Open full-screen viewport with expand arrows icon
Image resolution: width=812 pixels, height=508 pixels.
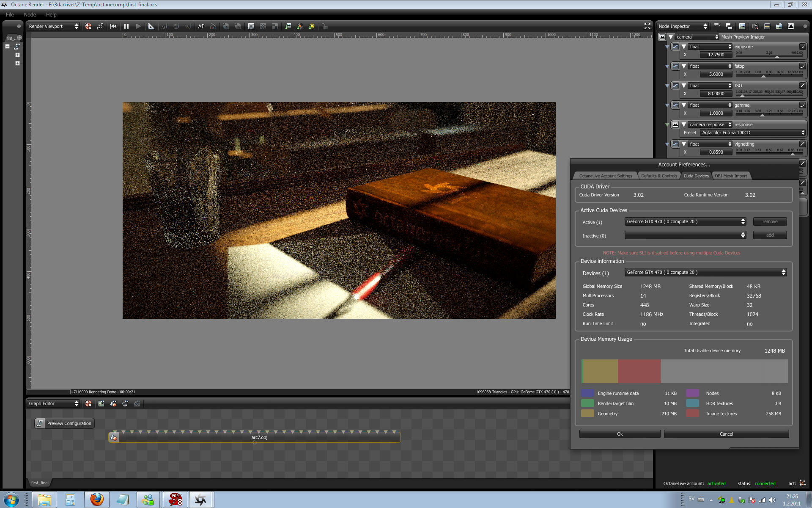647,26
